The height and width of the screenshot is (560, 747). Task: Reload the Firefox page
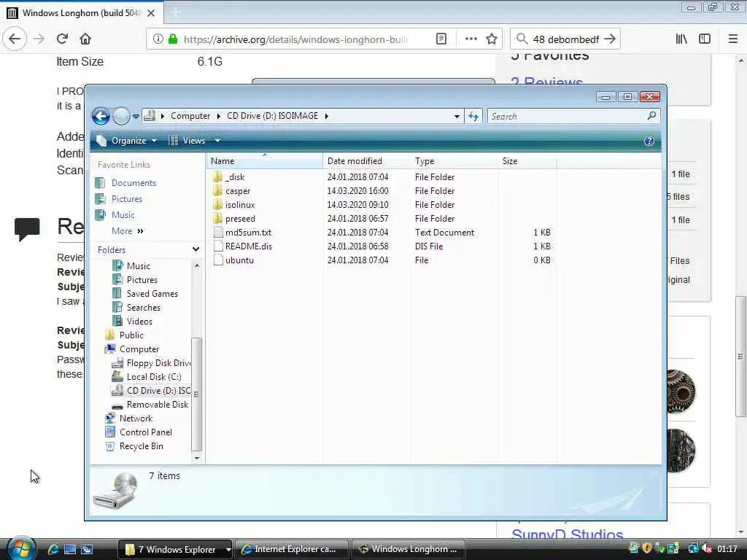pyautogui.click(x=62, y=39)
